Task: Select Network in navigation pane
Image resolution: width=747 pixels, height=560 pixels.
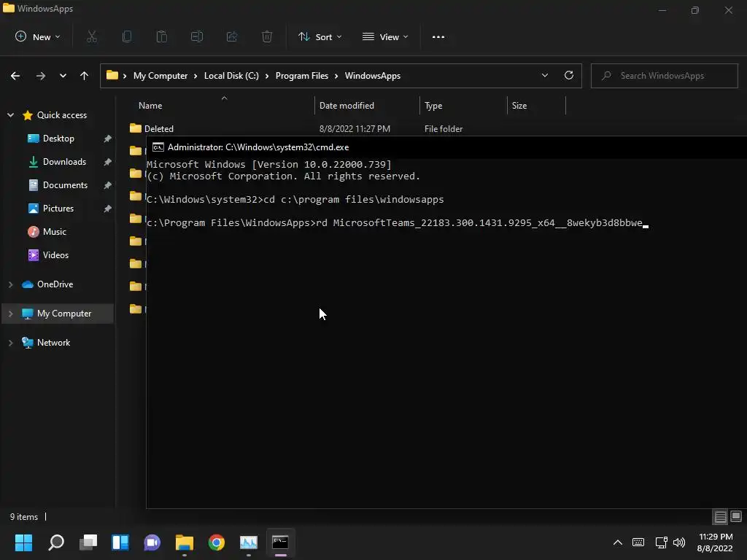Action: 53,343
